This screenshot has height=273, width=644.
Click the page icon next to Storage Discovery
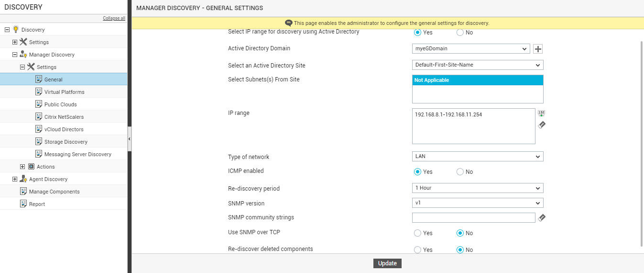[x=39, y=141]
